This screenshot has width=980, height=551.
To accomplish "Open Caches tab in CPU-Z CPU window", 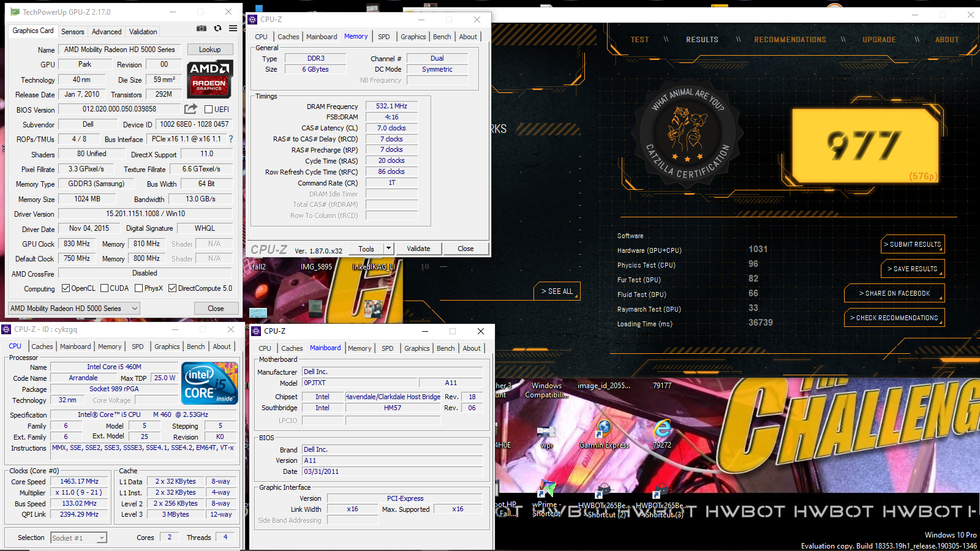I will (x=42, y=347).
